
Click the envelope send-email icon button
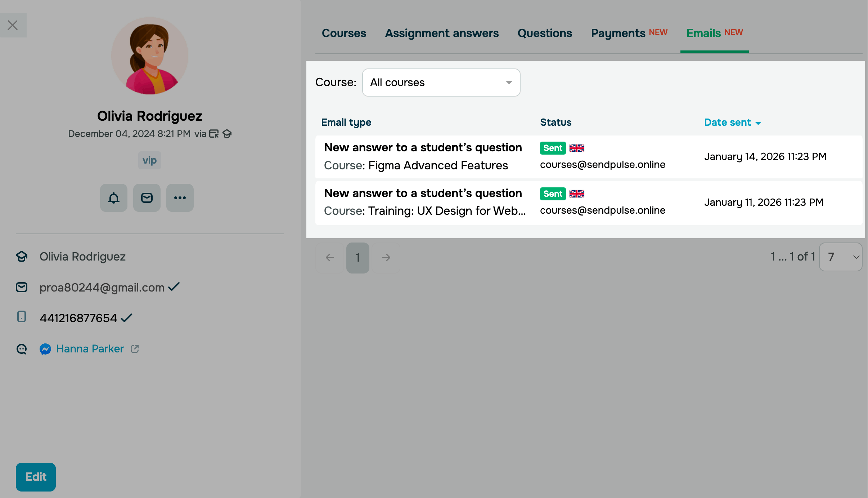147,198
